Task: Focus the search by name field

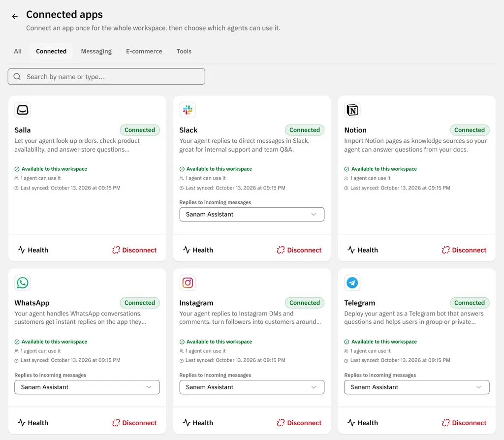Action: tap(106, 76)
